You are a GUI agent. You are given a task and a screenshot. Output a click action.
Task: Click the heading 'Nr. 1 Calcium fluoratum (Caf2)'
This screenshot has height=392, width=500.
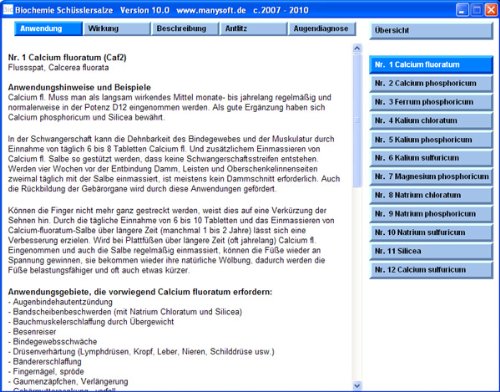pyautogui.click(x=67, y=57)
